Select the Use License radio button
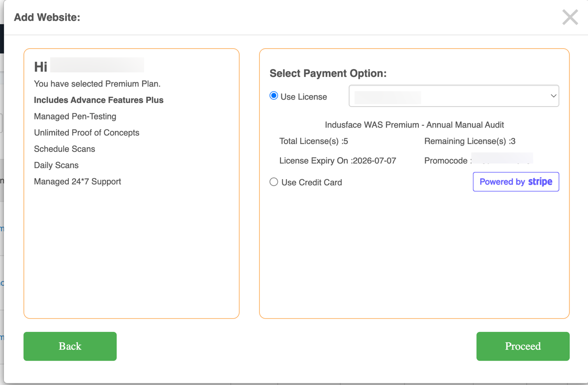This screenshot has width=588, height=385. pyautogui.click(x=274, y=96)
